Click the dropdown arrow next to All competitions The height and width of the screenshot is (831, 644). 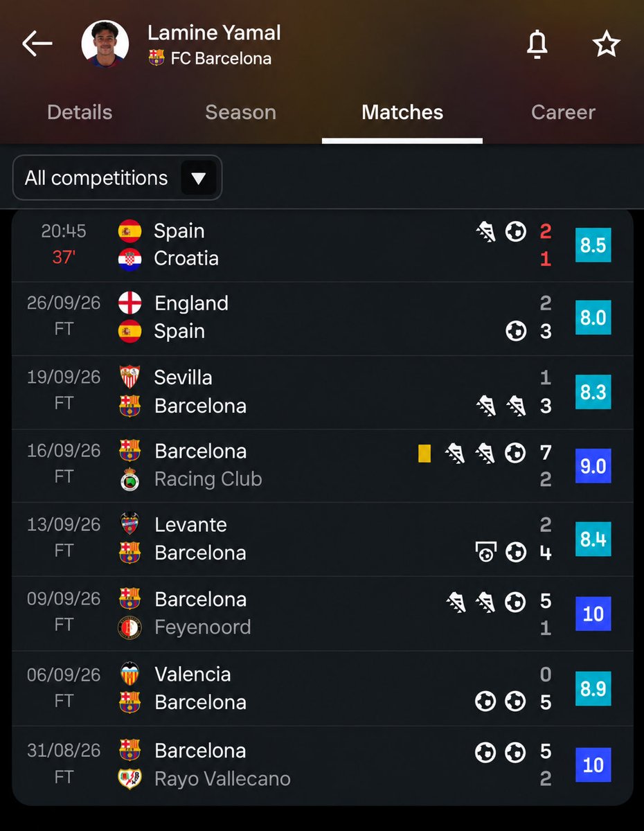pos(199,179)
